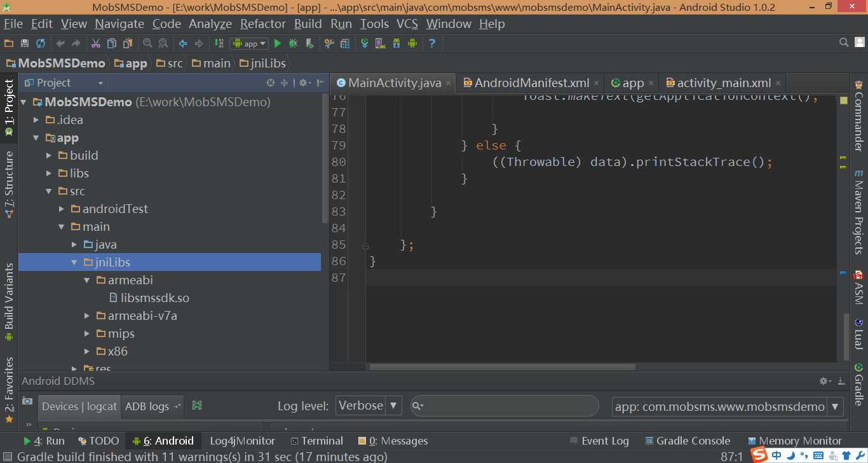Viewport: 868px width, 463px height.
Task: Click Sync Project with Gradle icon
Action: 365,43
